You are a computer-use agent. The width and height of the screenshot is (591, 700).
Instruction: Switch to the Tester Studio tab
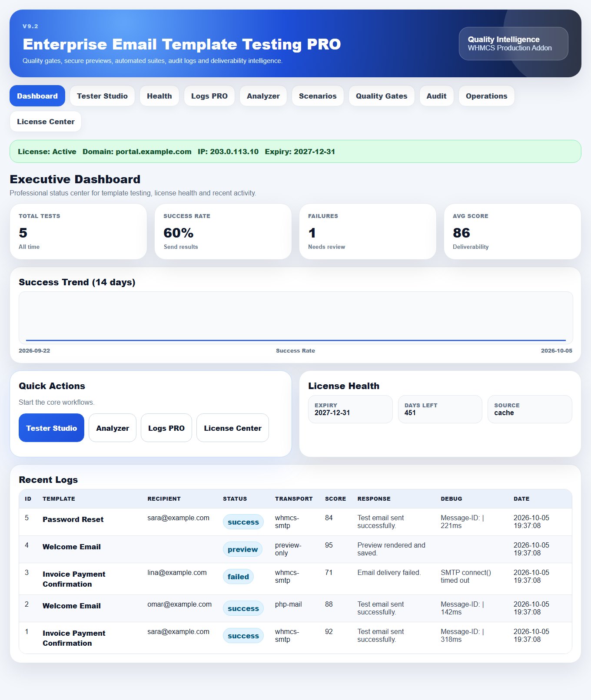point(102,96)
